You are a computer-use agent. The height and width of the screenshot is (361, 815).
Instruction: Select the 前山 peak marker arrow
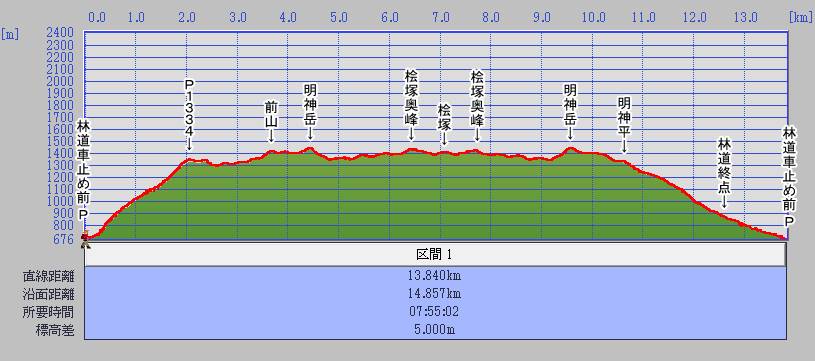coord(271,136)
